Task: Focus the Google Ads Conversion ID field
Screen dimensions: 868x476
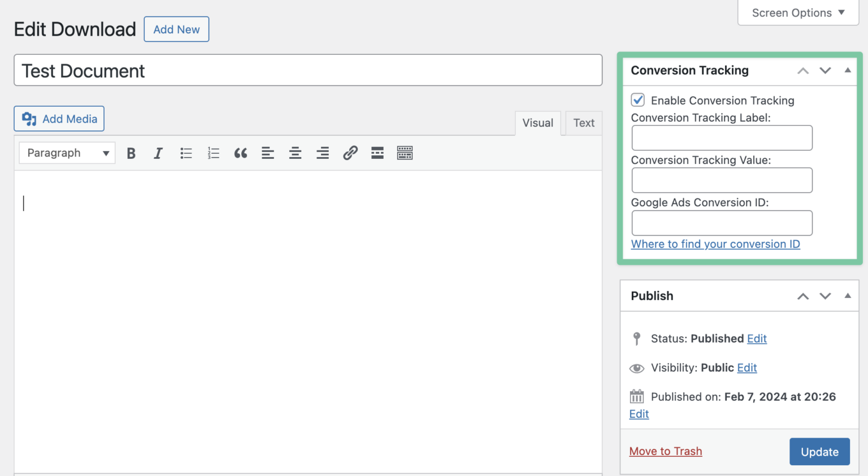Action: point(722,223)
